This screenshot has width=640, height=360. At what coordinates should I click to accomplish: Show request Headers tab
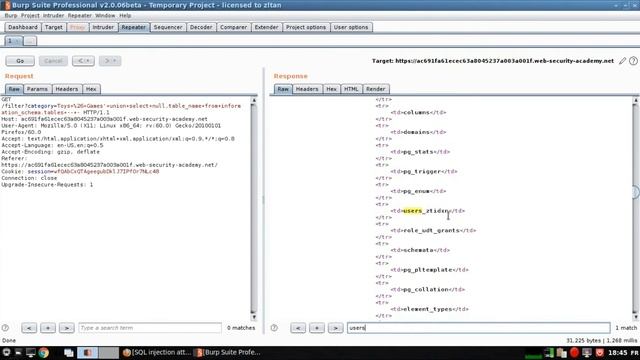(x=67, y=89)
